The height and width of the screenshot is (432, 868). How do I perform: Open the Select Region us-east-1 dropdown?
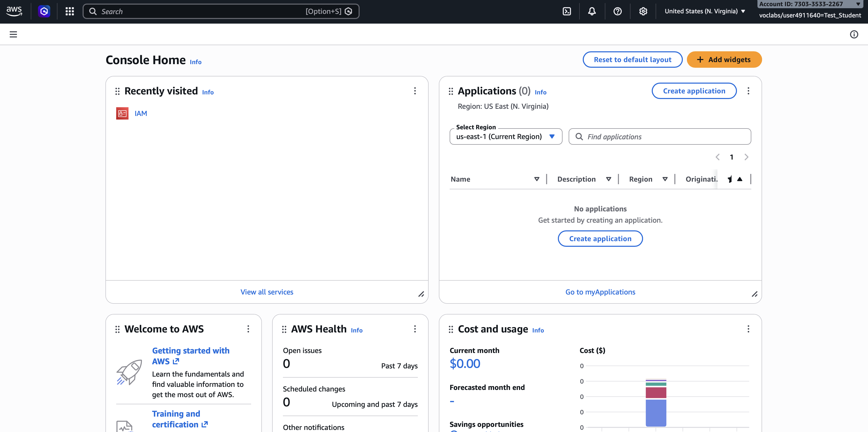tap(506, 136)
